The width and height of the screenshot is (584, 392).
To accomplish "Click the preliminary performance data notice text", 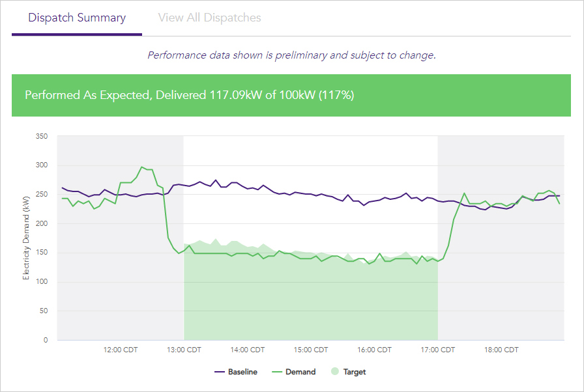I will click(291, 55).
